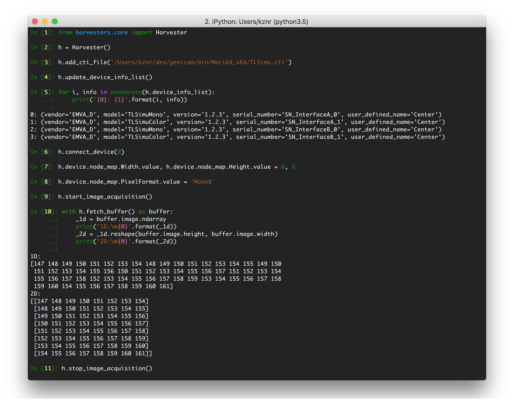Viewport: 514px width, 420px height.
Task: Click device row 3 with serial SN_InterfaceB_1
Action: [x=238, y=137]
